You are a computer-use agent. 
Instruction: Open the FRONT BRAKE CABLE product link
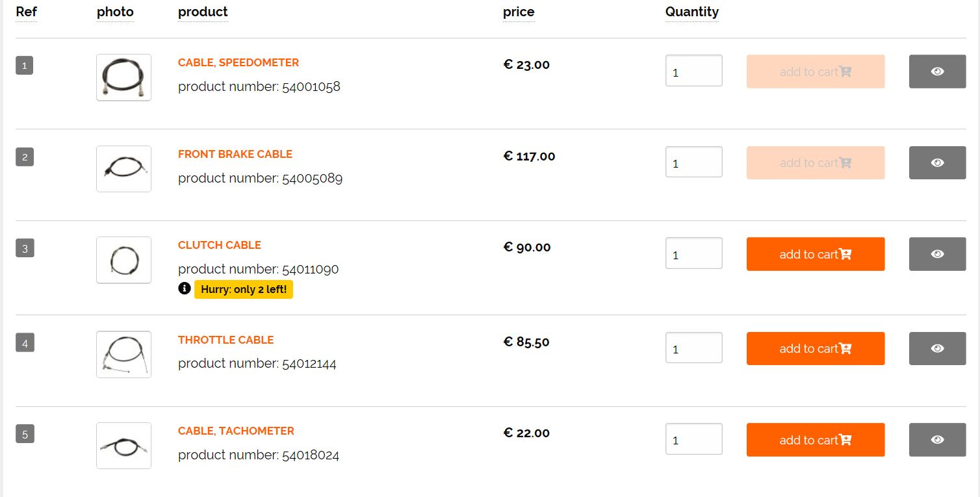[235, 154]
